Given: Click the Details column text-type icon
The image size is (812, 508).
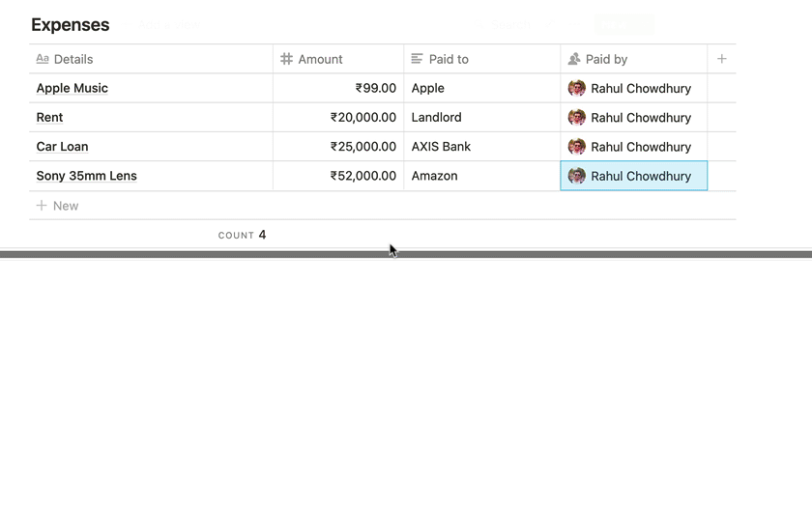Looking at the screenshot, I should click(x=43, y=59).
